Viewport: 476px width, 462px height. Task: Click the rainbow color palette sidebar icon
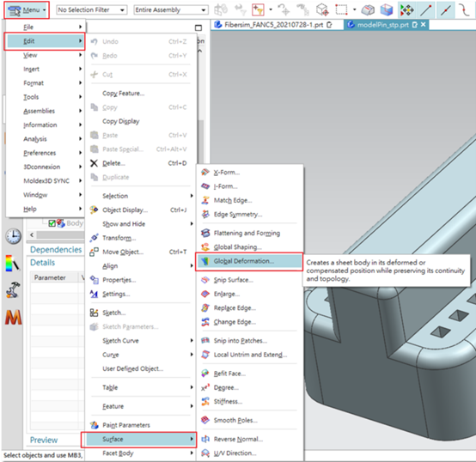coord(12,263)
